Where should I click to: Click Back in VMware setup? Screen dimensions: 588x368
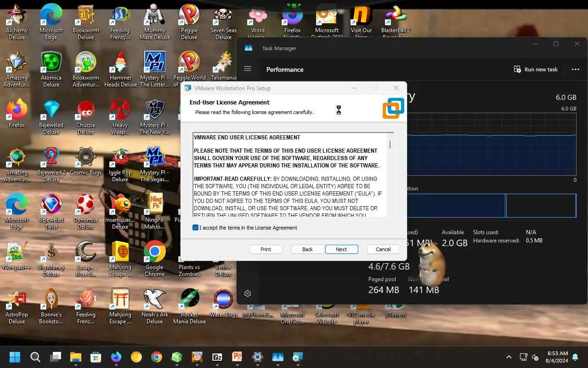(x=307, y=249)
